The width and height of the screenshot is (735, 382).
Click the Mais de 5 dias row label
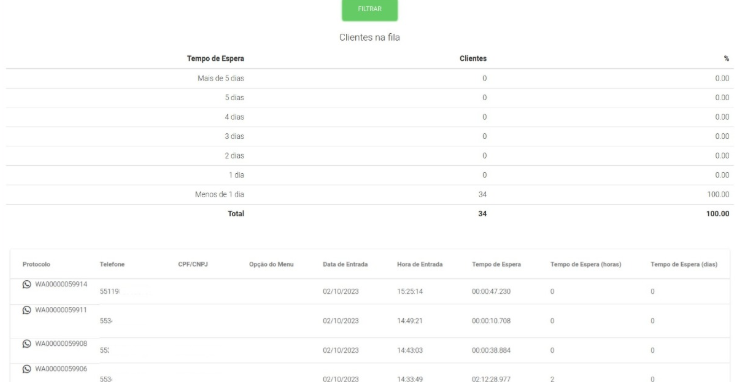pyautogui.click(x=221, y=78)
